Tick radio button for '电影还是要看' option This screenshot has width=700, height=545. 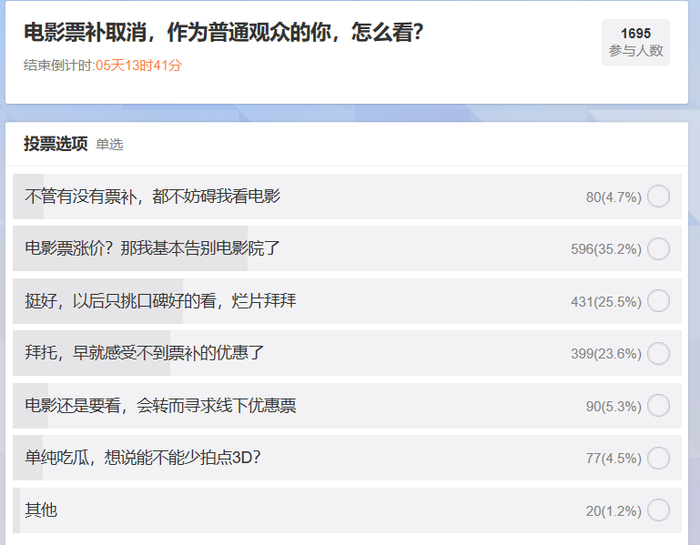coord(658,405)
